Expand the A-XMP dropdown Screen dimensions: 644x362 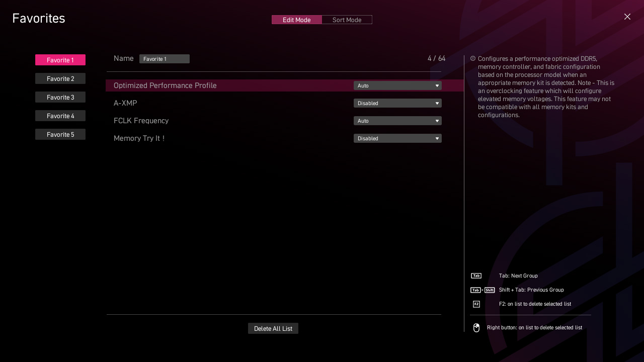(x=397, y=103)
